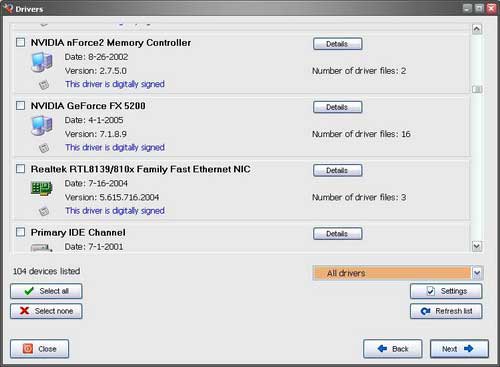Open Details for Realtek Ethernet NIC
Image resolution: width=500 pixels, height=367 pixels.
(x=337, y=170)
